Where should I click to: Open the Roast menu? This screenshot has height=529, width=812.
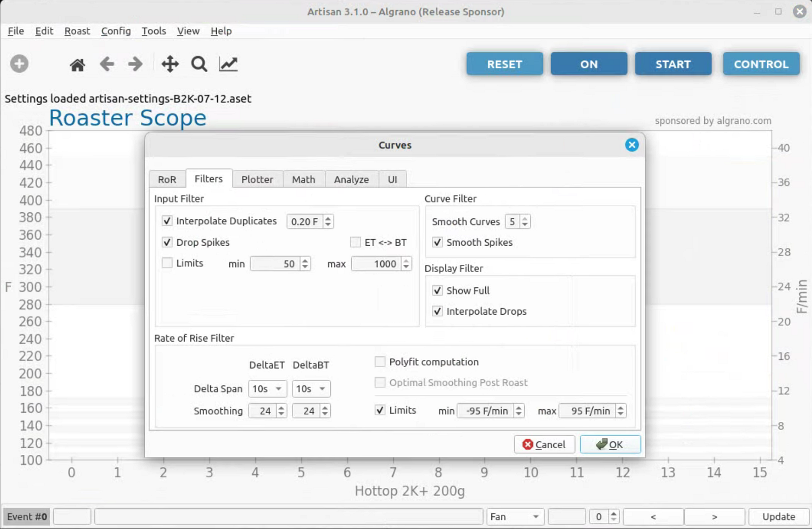(x=77, y=31)
